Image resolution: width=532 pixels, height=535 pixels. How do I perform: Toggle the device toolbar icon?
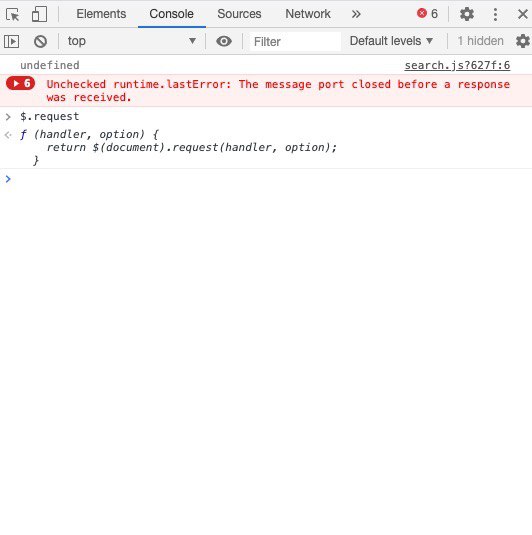(39, 14)
